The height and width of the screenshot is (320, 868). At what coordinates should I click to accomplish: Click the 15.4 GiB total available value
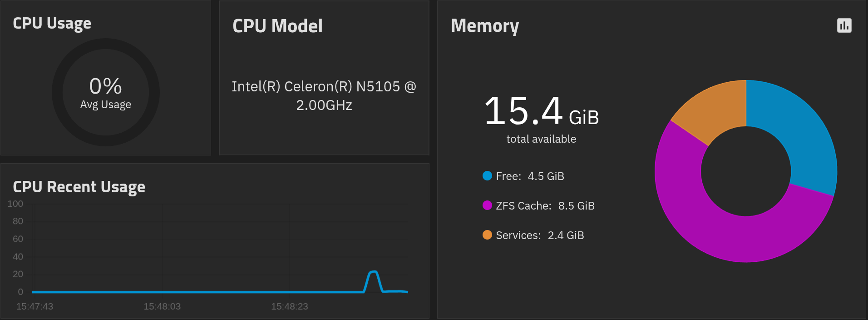click(x=541, y=112)
